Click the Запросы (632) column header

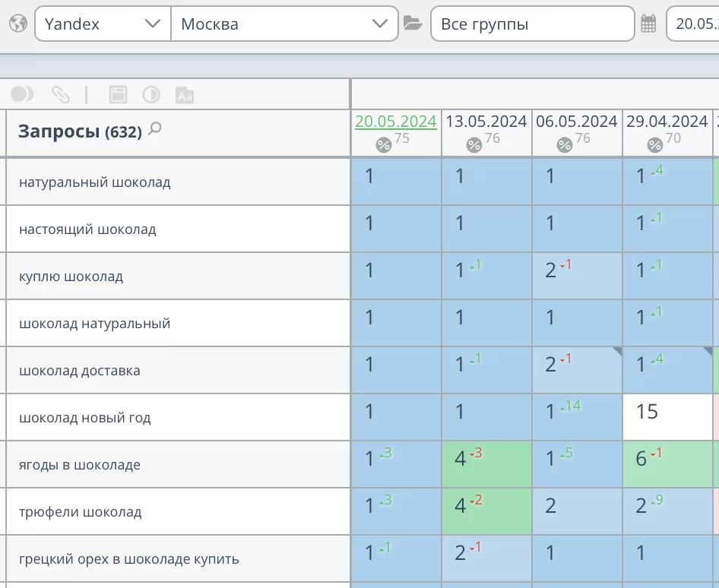(80, 131)
